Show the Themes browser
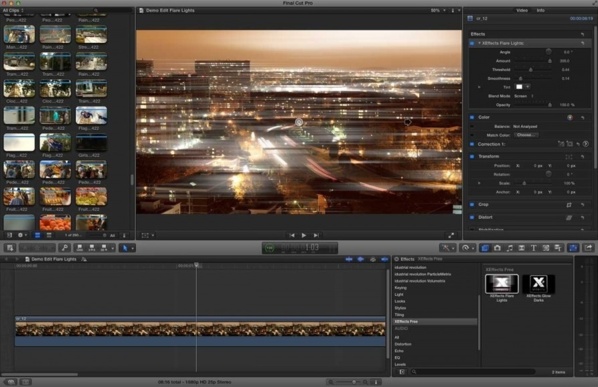Screen dimensions: 598x387 558,248
